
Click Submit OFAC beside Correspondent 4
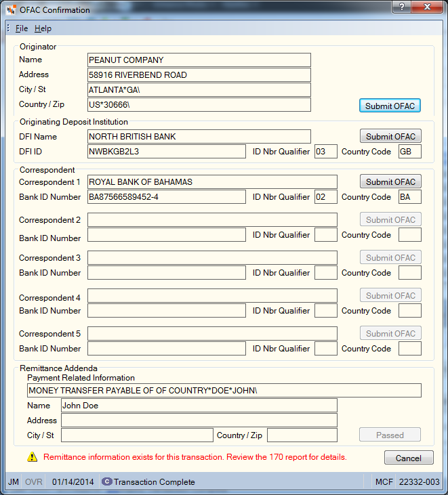[390, 295]
